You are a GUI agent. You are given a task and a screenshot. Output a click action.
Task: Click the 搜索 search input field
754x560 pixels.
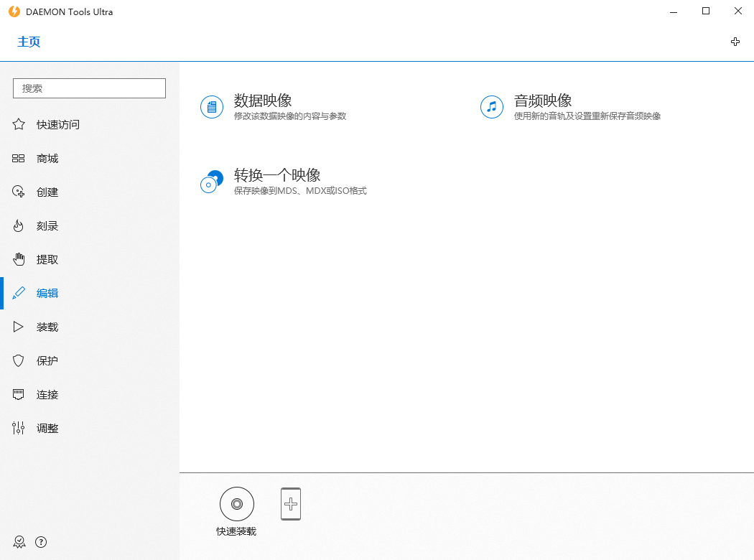pos(89,88)
